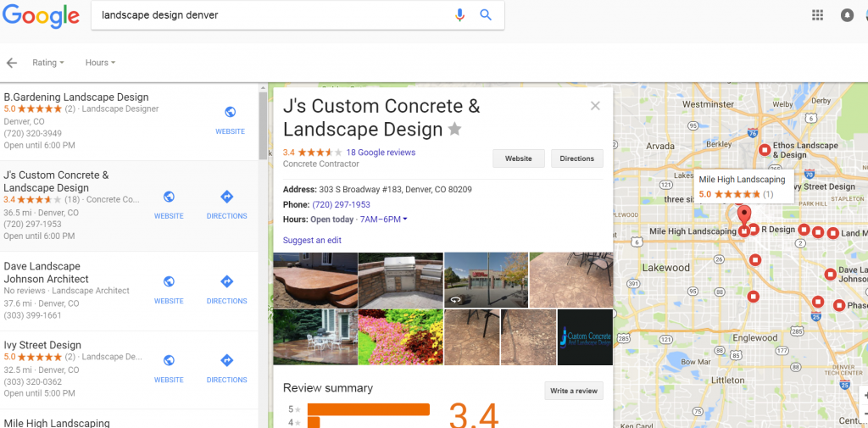The width and height of the screenshot is (868, 428).
Task: Click the Land M map pin
Action: pos(832,233)
